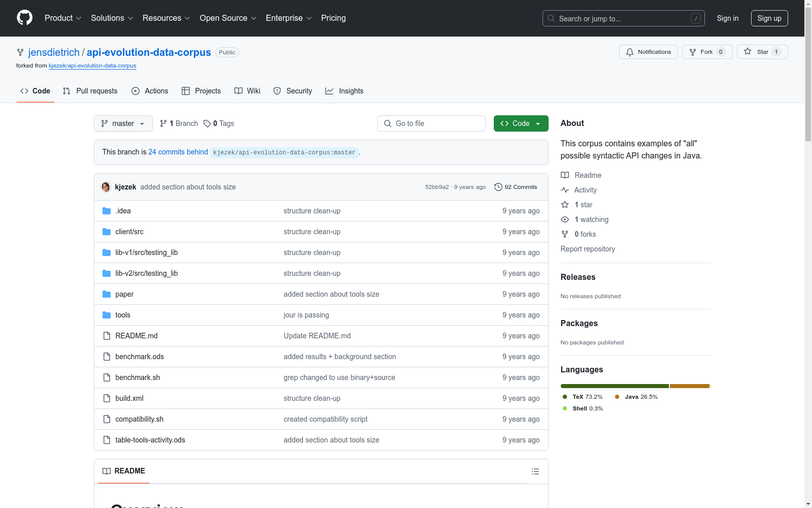Open the lib-v2/src/testing_lib folder

coord(146,273)
